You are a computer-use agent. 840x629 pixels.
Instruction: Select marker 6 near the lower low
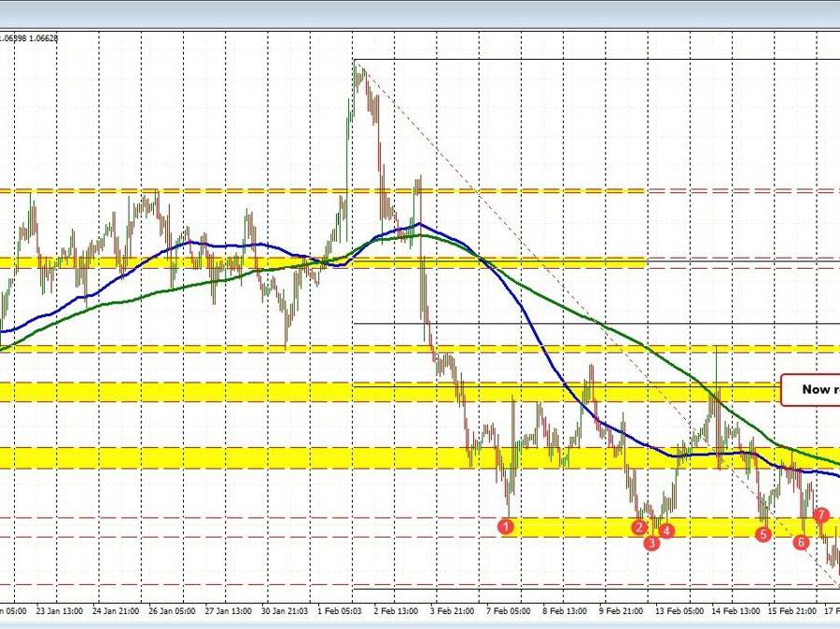point(800,541)
